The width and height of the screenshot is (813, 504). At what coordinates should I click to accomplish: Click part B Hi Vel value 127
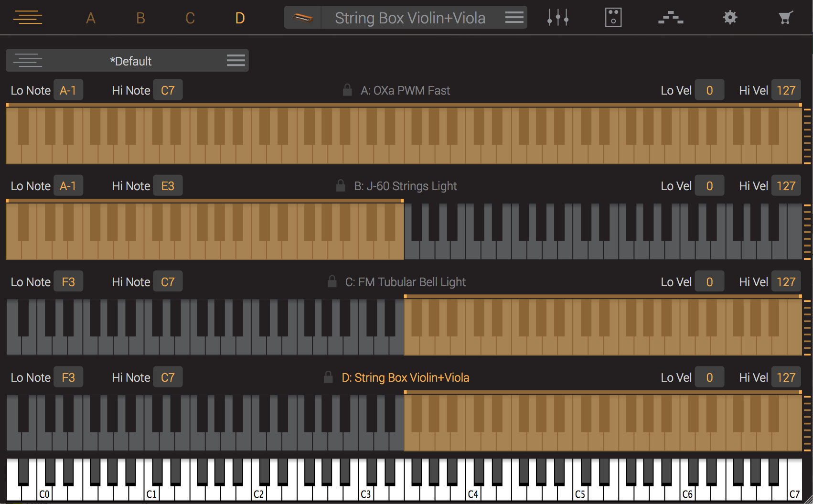point(786,185)
